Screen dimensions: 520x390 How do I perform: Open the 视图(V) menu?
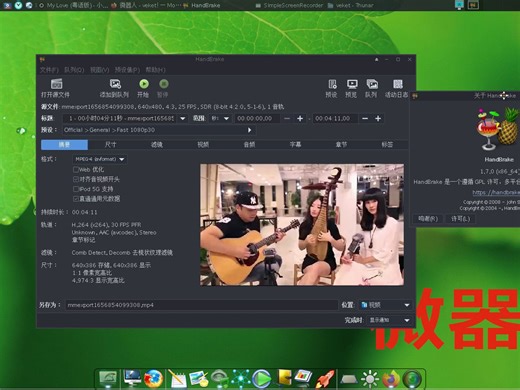point(99,70)
